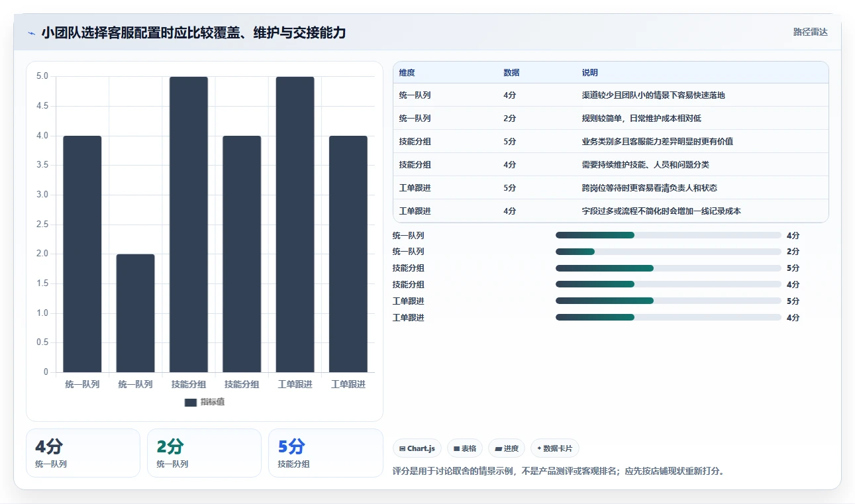This screenshot has height=504, width=855.
Task: Open the 5分 技能分组 data card
Action: (x=326, y=453)
